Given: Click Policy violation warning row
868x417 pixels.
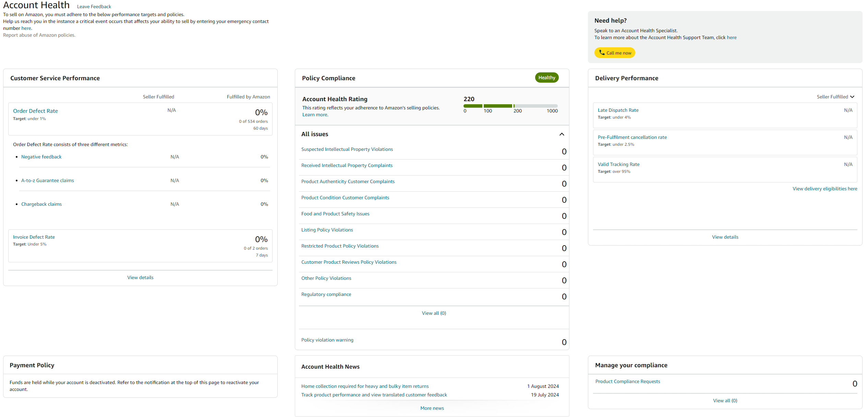Looking at the screenshot, I should [434, 340].
